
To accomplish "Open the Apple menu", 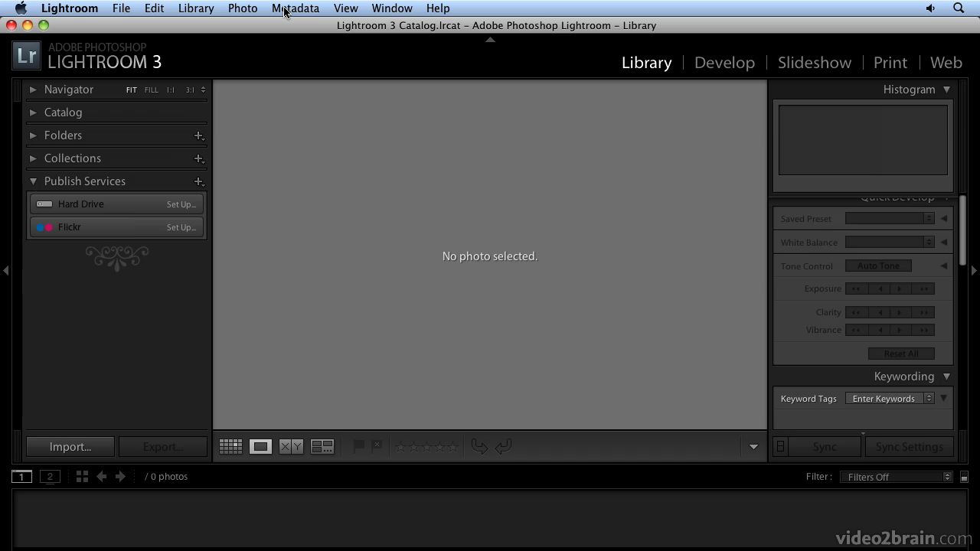I will click(x=21, y=8).
